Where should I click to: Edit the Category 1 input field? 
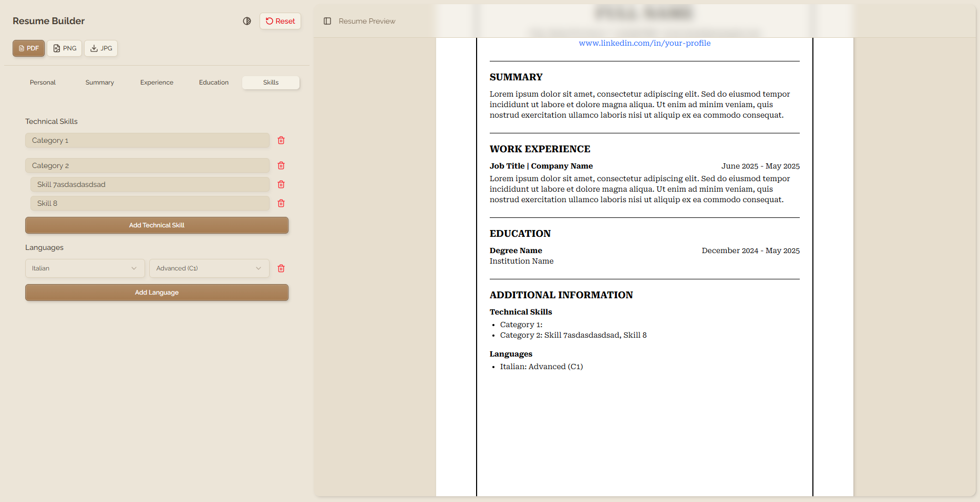click(x=147, y=140)
